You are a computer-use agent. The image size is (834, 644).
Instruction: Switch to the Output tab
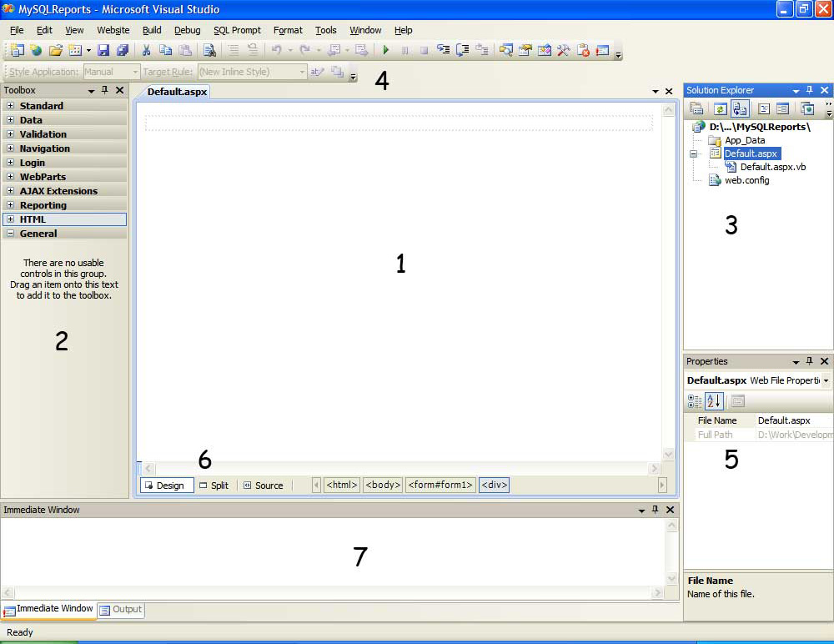pos(121,610)
